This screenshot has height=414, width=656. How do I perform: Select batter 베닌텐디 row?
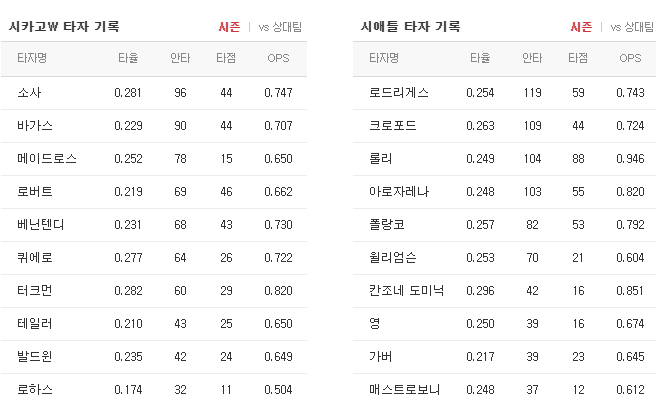click(154, 225)
